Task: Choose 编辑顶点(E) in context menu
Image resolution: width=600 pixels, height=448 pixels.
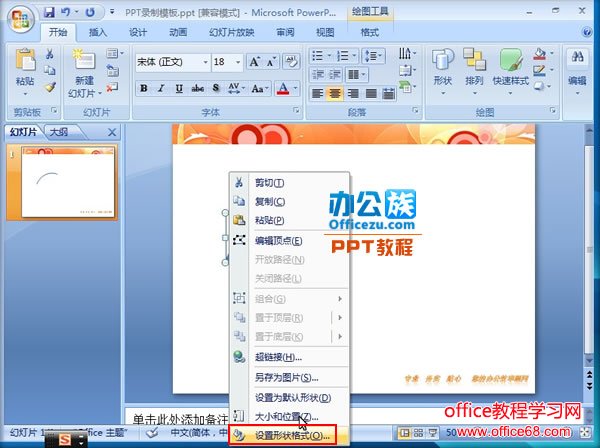Action: 289,241
